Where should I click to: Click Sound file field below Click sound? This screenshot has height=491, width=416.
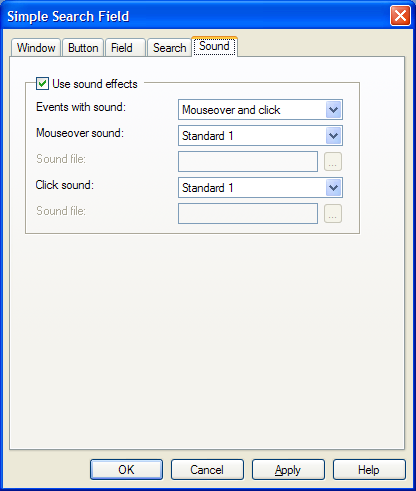[248, 214]
